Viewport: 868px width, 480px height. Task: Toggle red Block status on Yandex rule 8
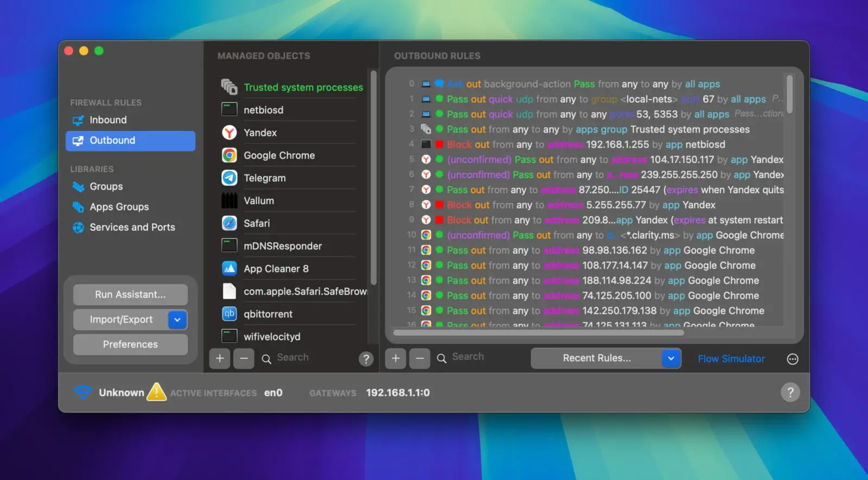[439, 205]
